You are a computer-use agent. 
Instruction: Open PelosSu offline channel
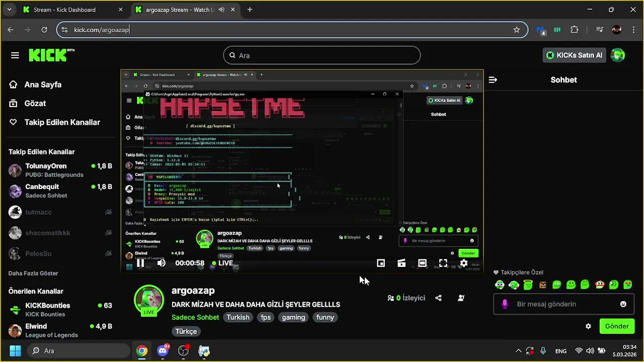click(x=60, y=253)
